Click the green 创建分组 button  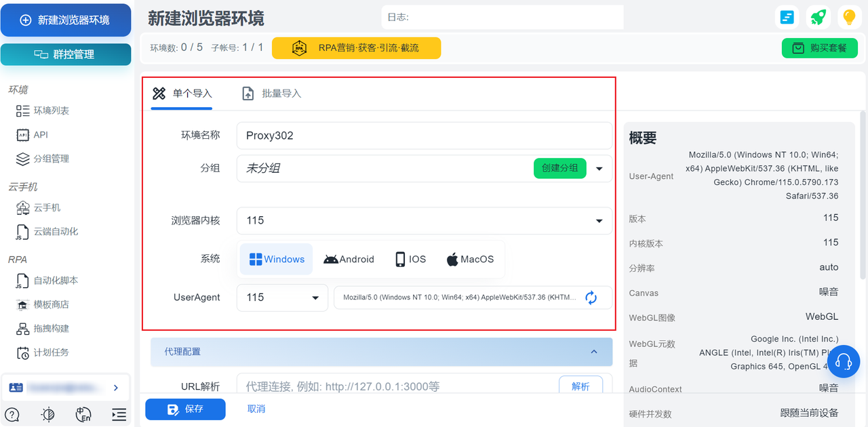559,168
